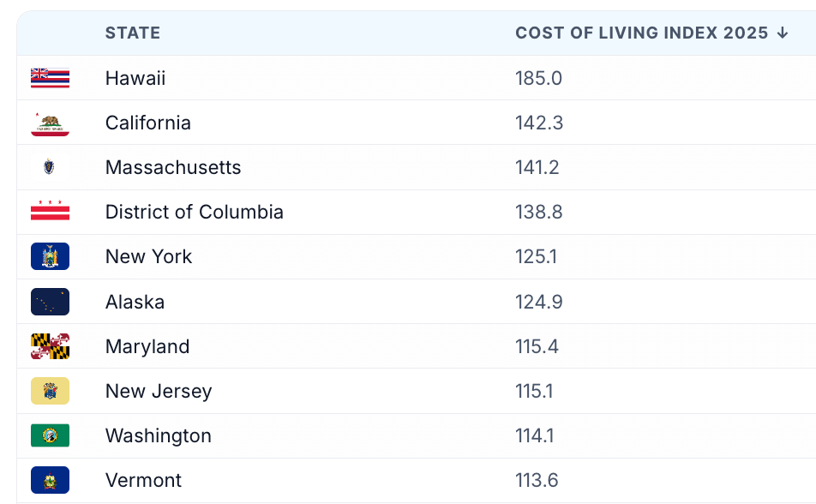Click Alaska's index value 124.9

click(539, 302)
